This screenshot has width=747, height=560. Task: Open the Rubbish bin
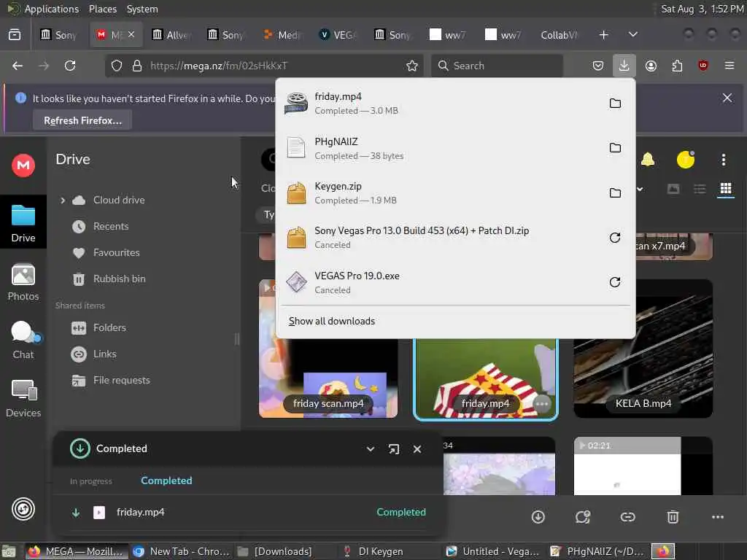pos(119,279)
